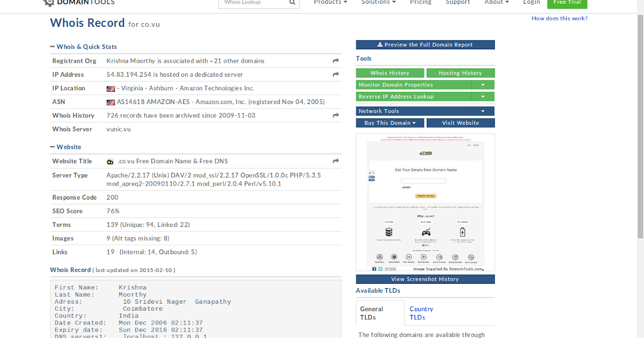Click the Available TLDs heading
Screen dimensions: 644x338
(x=378, y=291)
